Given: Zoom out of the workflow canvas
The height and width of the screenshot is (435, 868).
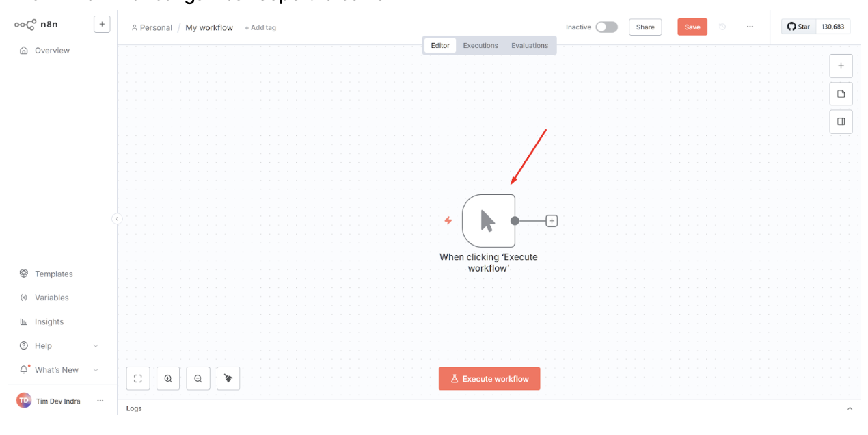Looking at the screenshot, I should click(x=198, y=378).
